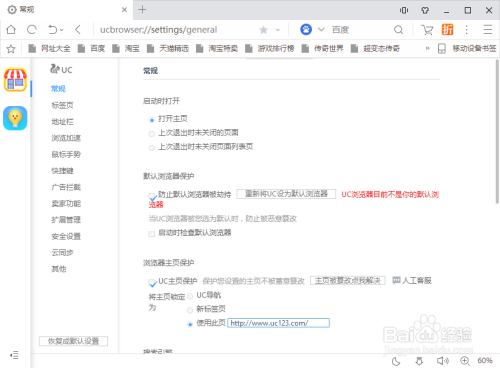
Task: Open the vertical three-dot menu
Action: [467, 30]
